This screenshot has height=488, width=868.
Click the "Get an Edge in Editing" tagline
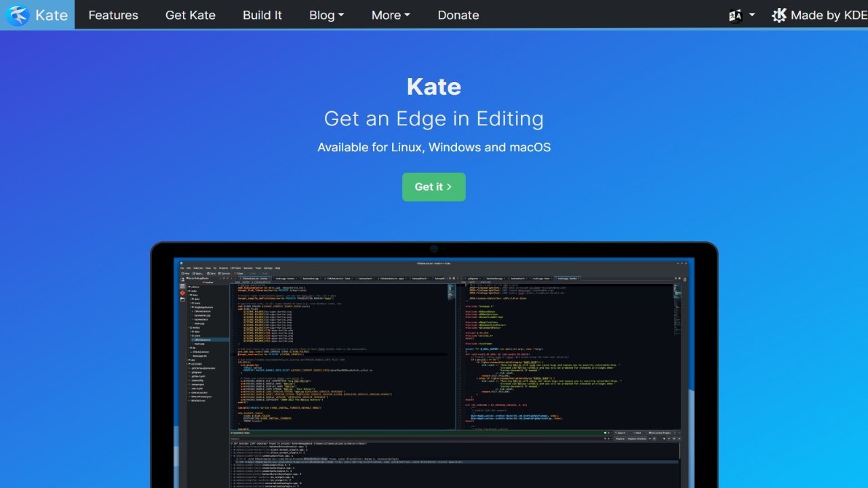tap(434, 119)
